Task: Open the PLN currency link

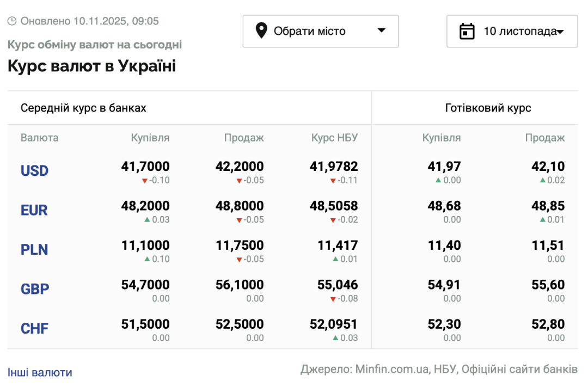Action: point(34,250)
